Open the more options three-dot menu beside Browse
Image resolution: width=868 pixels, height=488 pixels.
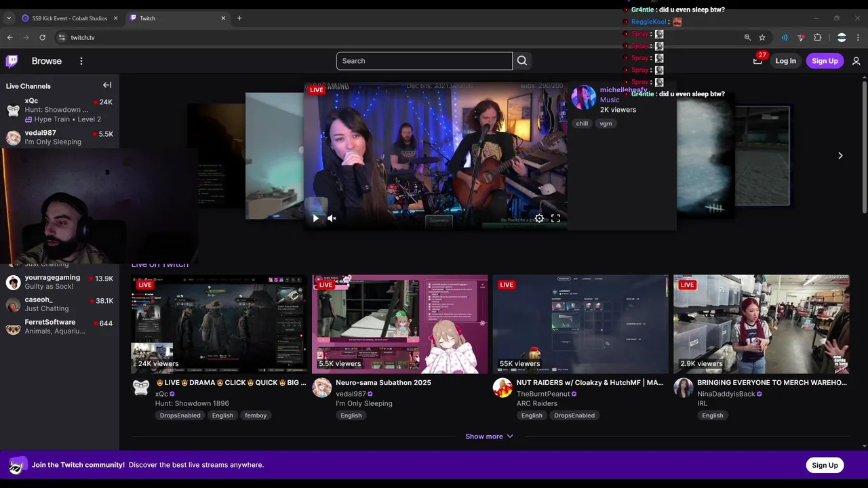(x=81, y=61)
